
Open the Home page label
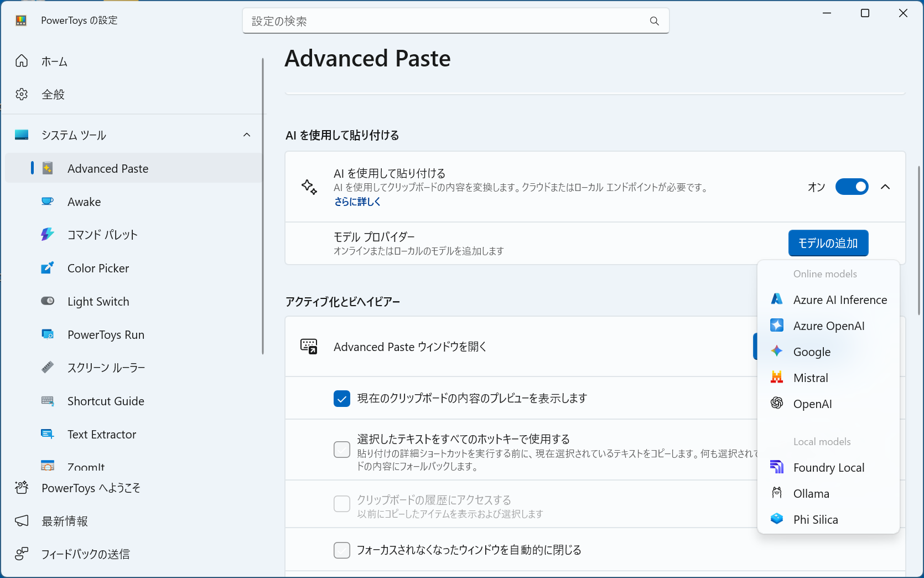click(x=55, y=61)
